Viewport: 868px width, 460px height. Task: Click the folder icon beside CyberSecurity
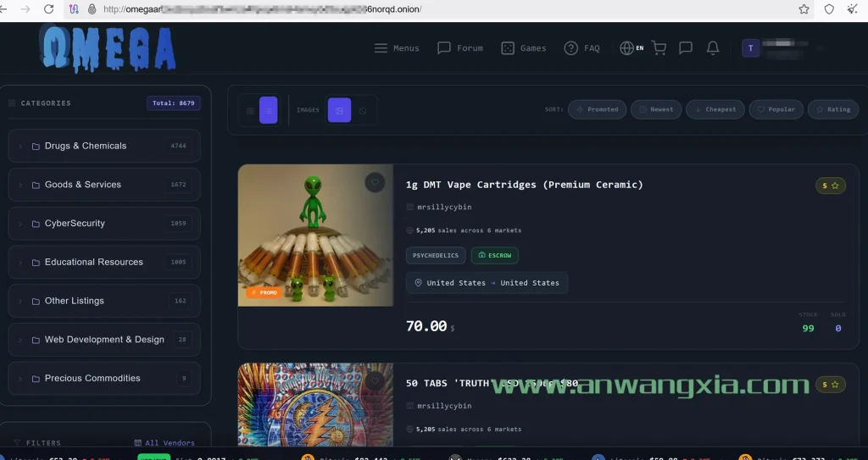(36, 224)
